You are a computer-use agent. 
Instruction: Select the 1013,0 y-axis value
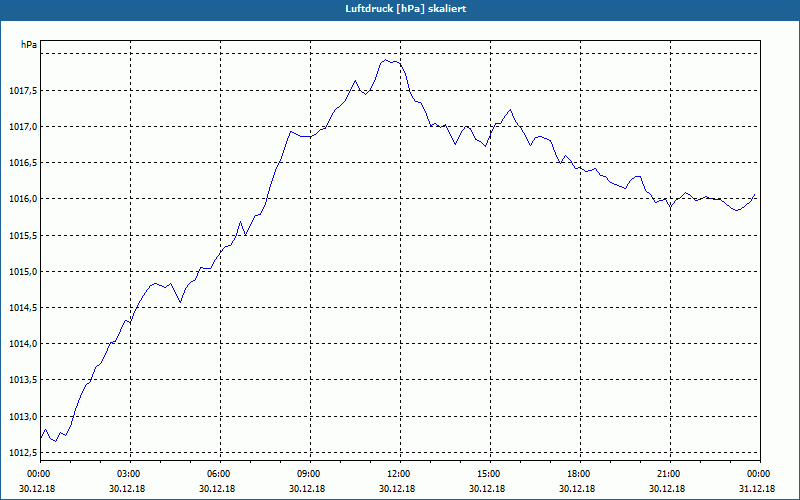point(22,417)
